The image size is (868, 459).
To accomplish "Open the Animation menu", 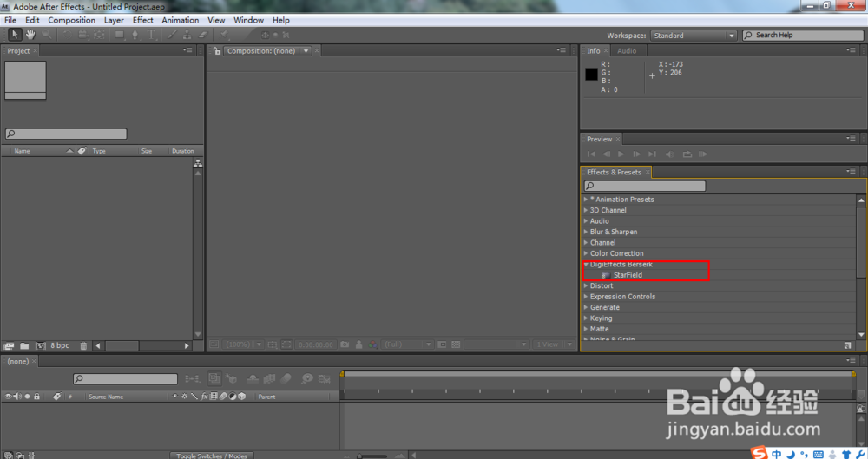I will tap(180, 20).
